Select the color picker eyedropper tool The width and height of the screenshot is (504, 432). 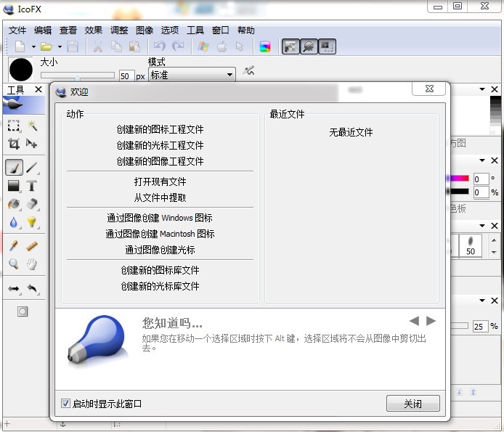[14, 246]
